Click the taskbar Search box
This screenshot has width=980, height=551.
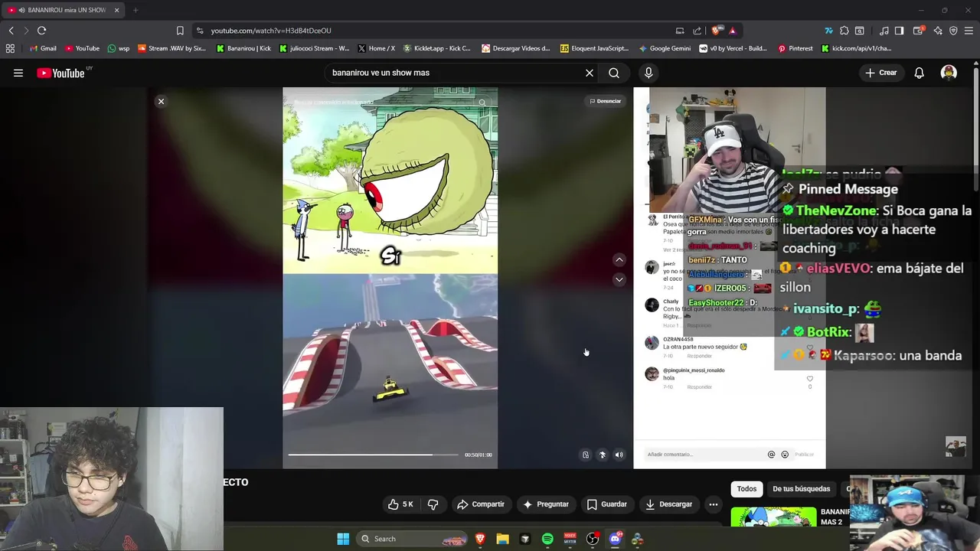[412, 539]
